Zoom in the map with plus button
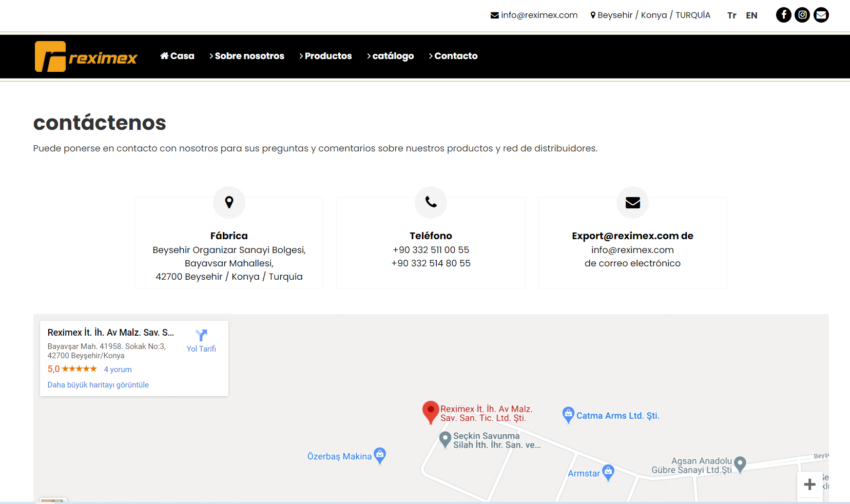Screen dimensions: 850x504 pyautogui.click(x=809, y=484)
